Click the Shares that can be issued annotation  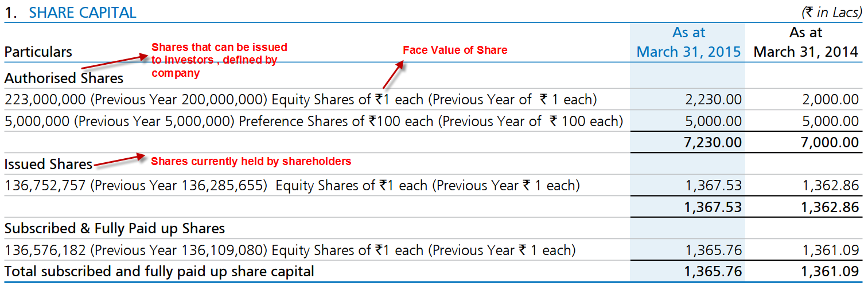pyautogui.click(x=219, y=60)
